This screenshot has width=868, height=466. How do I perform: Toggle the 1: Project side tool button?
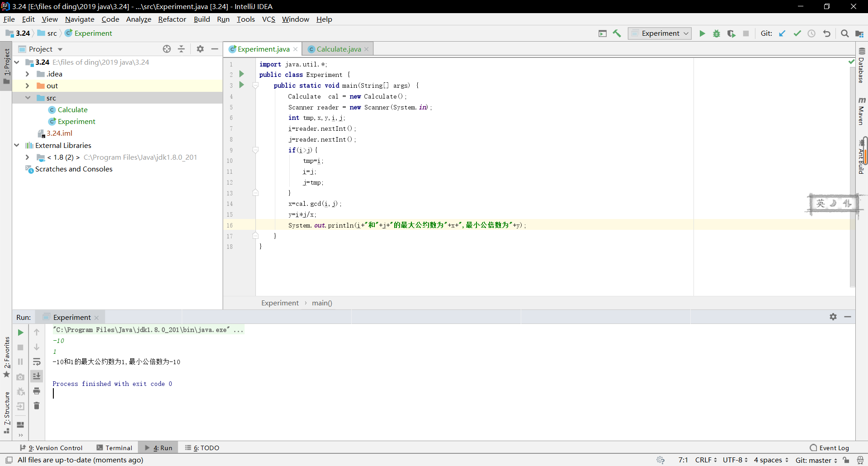(x=6, y=66)
